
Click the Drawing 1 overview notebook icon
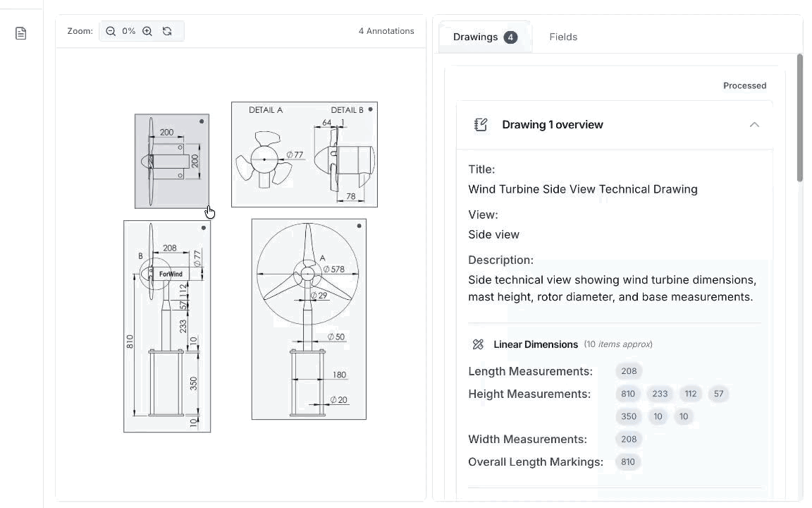(481, 125)
